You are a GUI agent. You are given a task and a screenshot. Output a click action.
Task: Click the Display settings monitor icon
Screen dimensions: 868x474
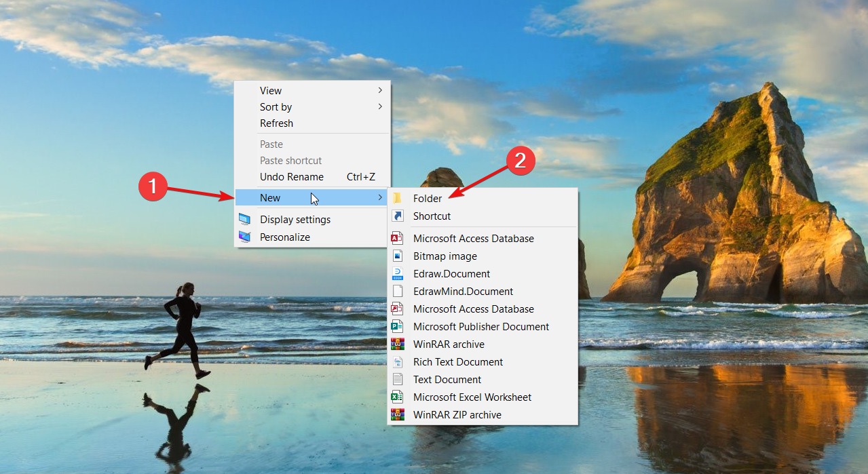pos(245,220)
